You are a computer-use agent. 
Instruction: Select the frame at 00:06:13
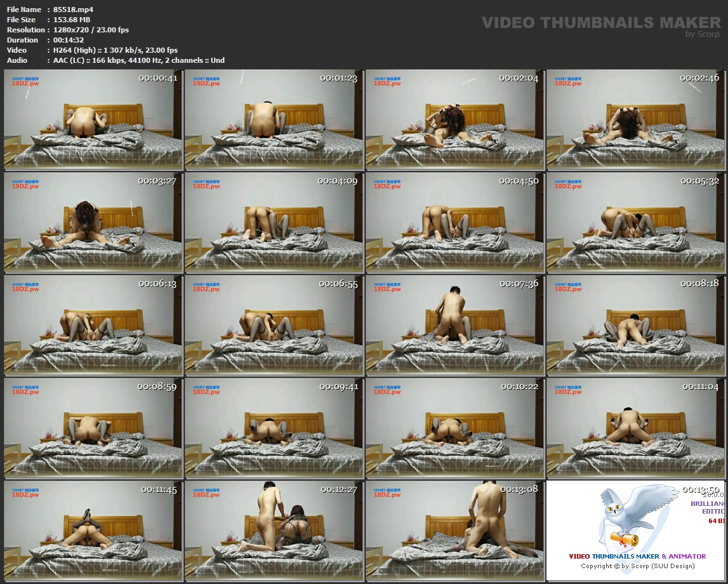click(93, 326)
